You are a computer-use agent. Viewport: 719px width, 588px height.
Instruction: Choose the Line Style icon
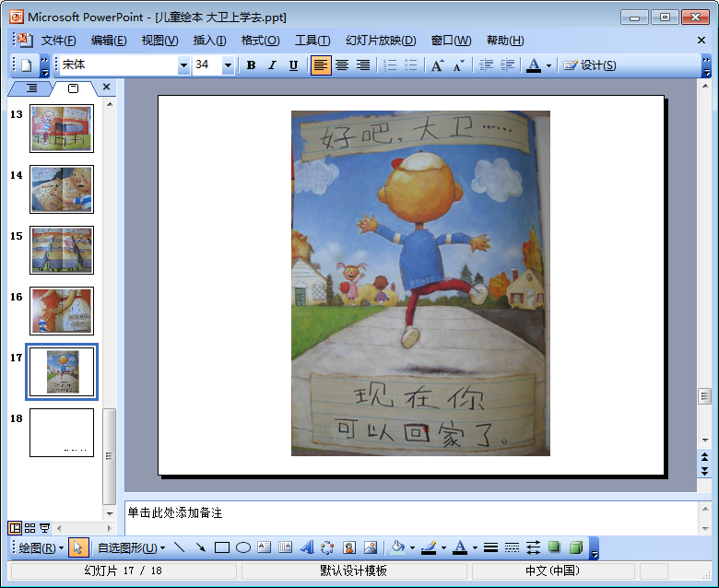pos(490,547)
